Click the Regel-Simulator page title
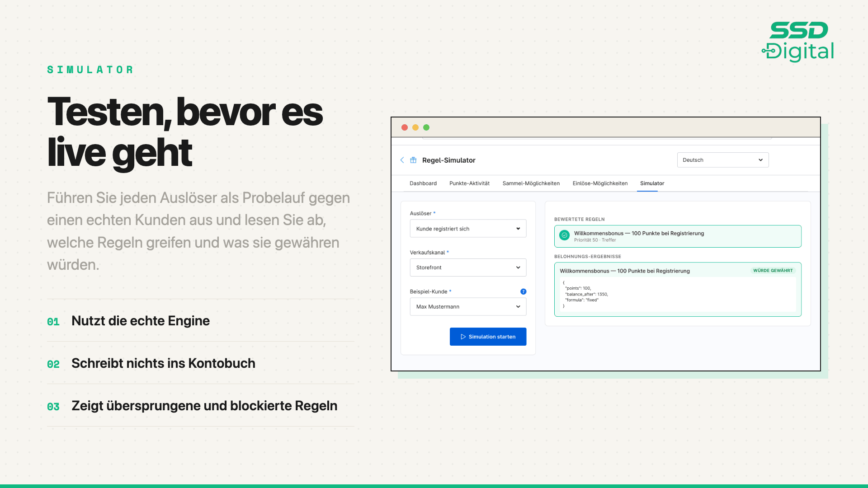This screenshot has width=868, height=488. tap(448, 160)
